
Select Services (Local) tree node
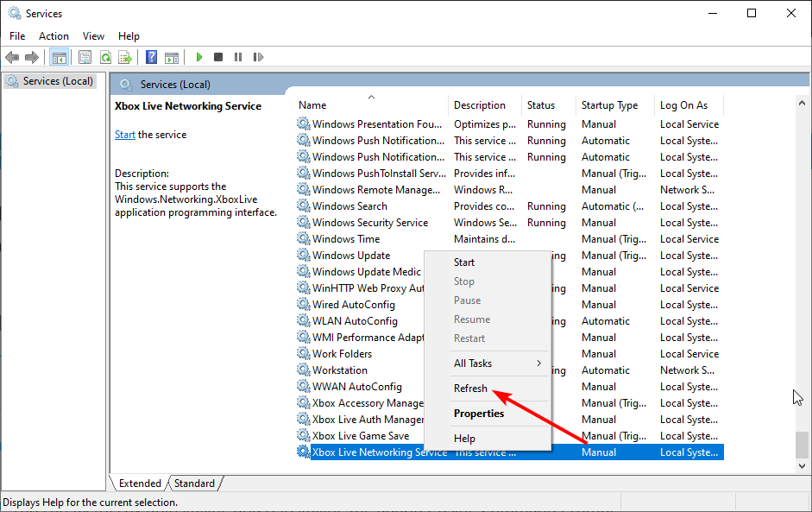coord(50,81)
